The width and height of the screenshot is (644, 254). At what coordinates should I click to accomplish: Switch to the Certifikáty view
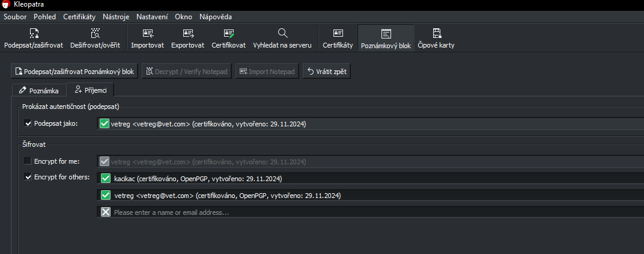(x=338, y=39)
